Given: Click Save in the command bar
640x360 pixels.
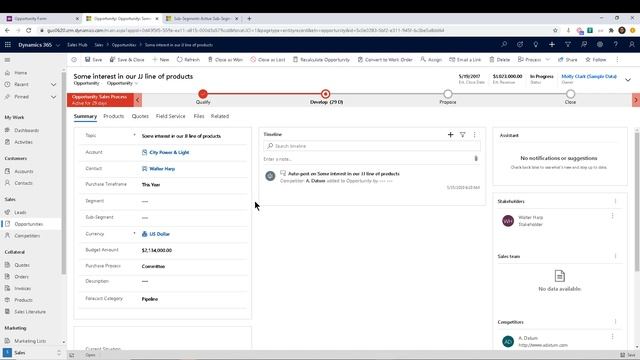Looking at the screenshot, I should [93, 60].
